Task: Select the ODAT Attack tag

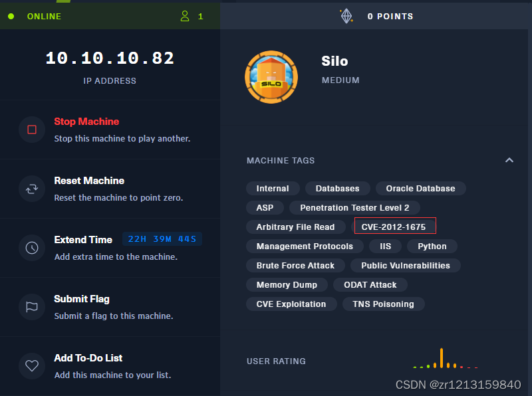Action: pyautogui.click(x=370, y=285)
